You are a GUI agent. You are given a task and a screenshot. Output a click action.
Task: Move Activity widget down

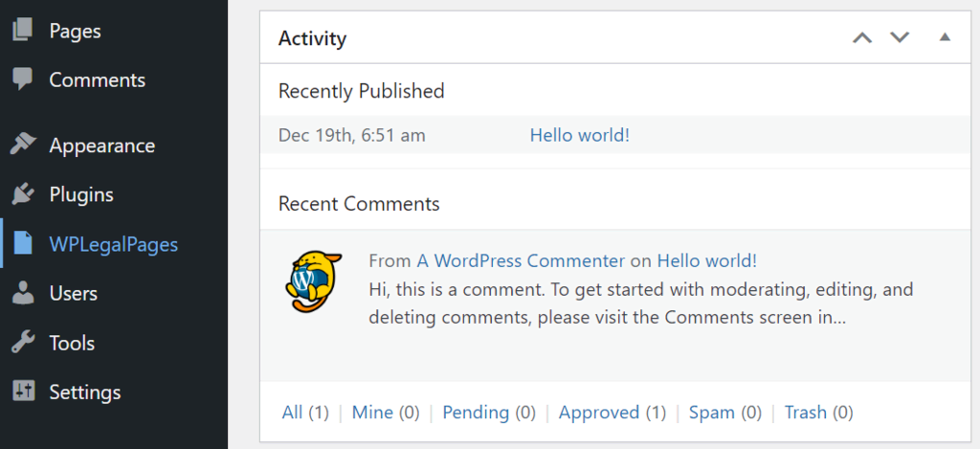pos(900,38)
